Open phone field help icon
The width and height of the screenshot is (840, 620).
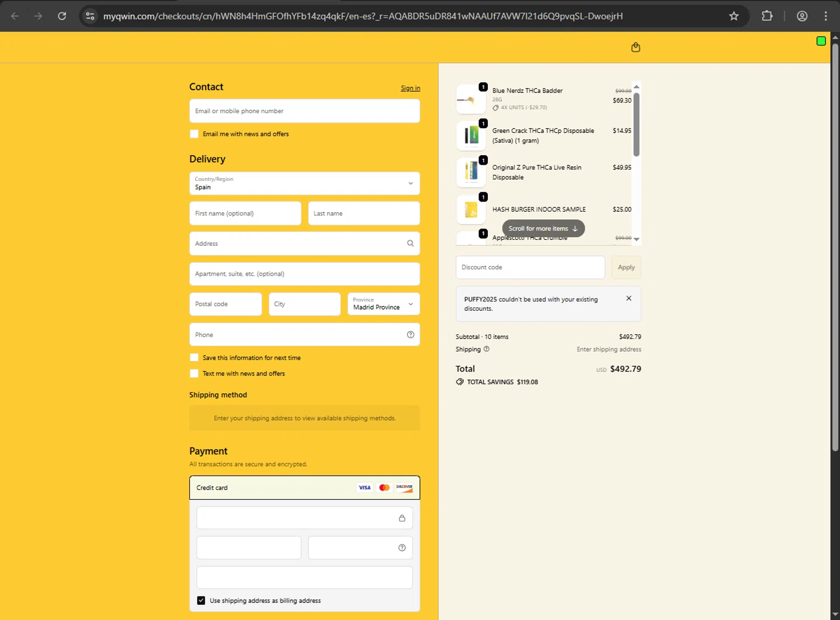tap(410, 335)
